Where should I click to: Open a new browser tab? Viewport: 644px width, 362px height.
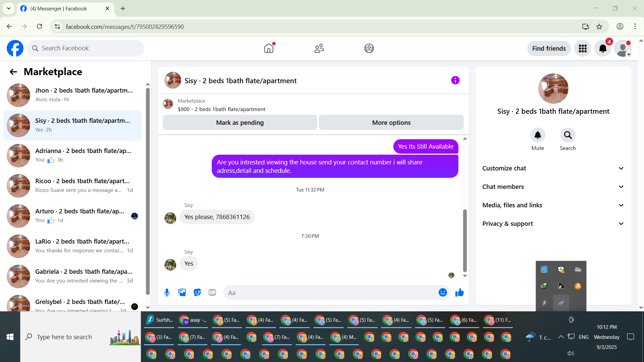coord(123,8)
